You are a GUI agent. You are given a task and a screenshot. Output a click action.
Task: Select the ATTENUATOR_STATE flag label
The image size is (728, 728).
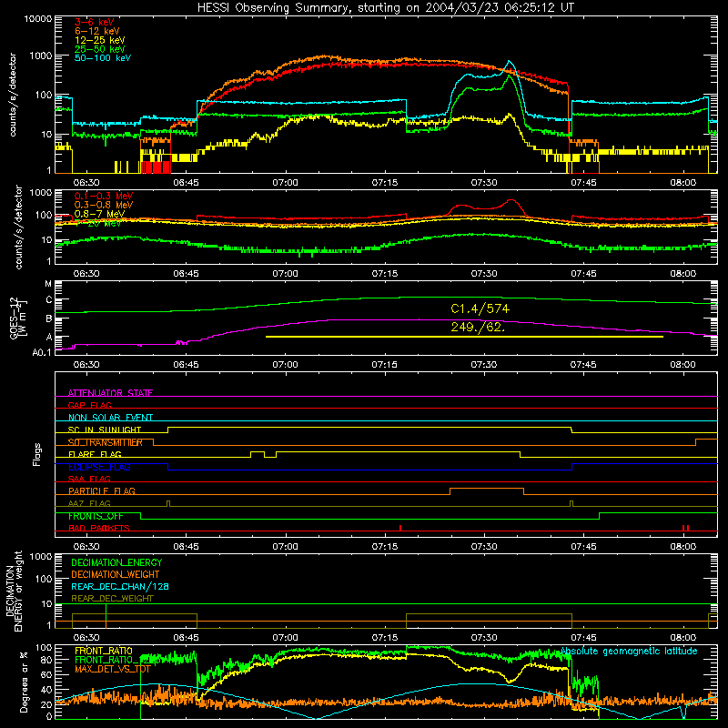pyautogui.click(x=110, y=393)
